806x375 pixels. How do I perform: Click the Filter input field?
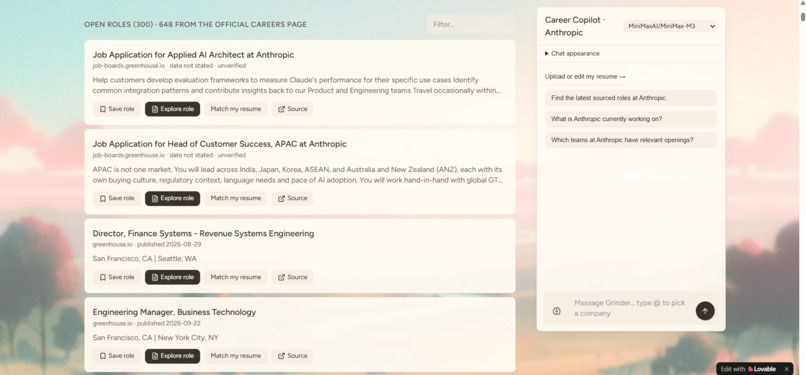pos(471,25)
